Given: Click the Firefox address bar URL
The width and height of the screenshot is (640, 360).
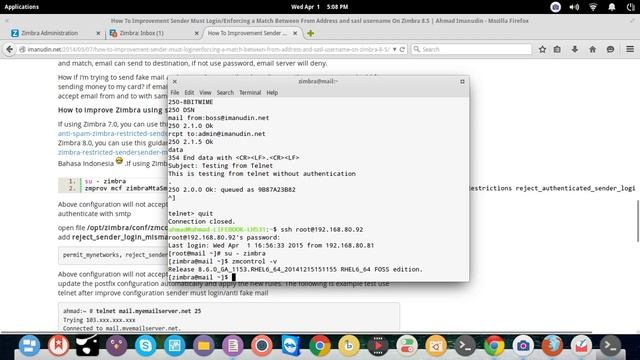Looking at the screenshot, I should pos(208,49).
